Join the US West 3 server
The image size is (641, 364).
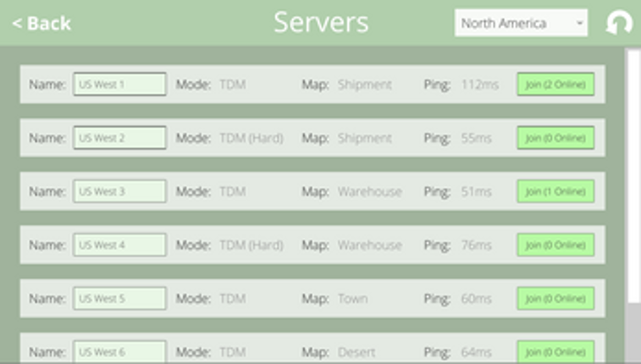555,191
